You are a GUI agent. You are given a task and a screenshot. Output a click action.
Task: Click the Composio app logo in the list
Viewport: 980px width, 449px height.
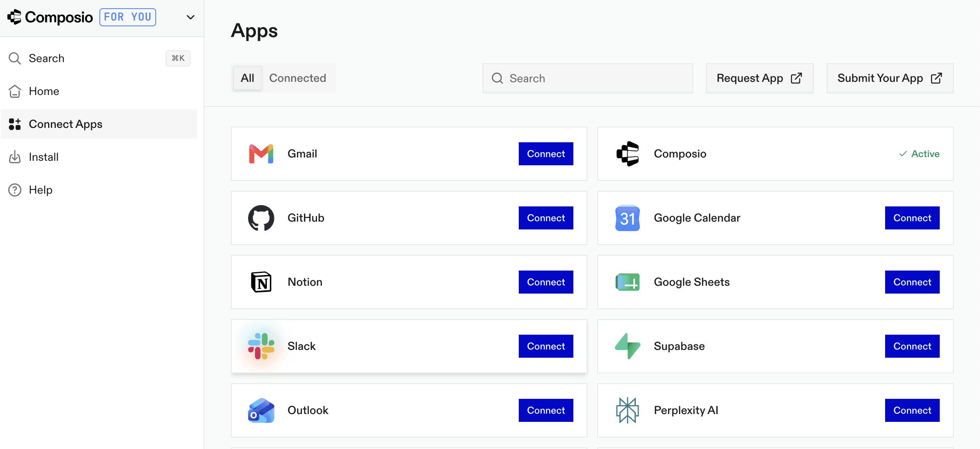pyautogui.click(x=628, y=154)
